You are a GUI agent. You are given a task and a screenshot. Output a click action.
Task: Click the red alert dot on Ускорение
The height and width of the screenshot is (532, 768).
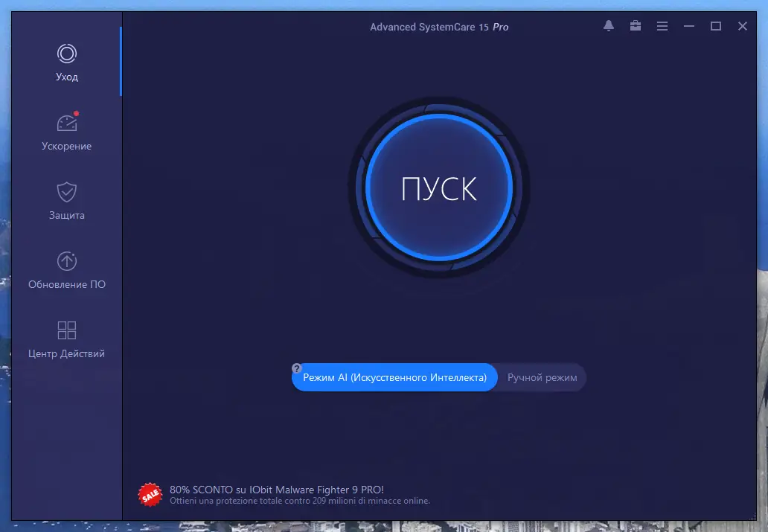point(74,113)
